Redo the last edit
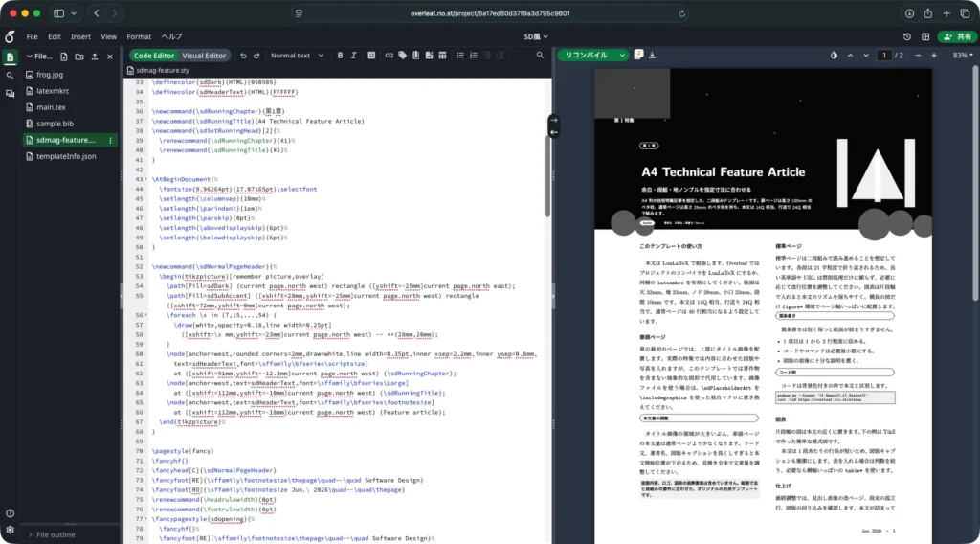The image size is (980, 544). 256,56
